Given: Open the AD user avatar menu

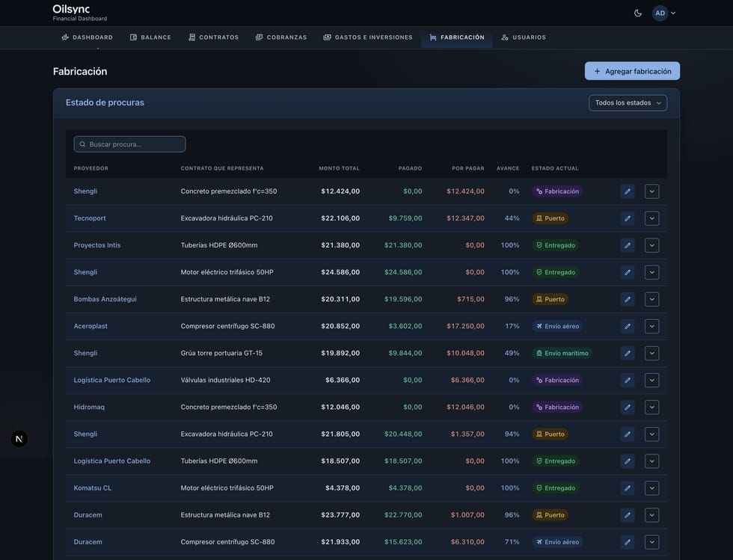Looking at the screenshot, I should 664,13.
